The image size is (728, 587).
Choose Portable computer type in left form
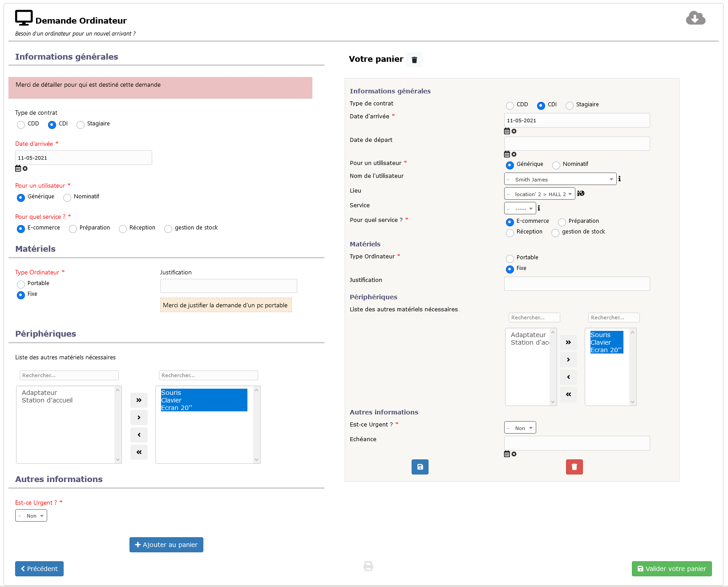click(21, 285)
